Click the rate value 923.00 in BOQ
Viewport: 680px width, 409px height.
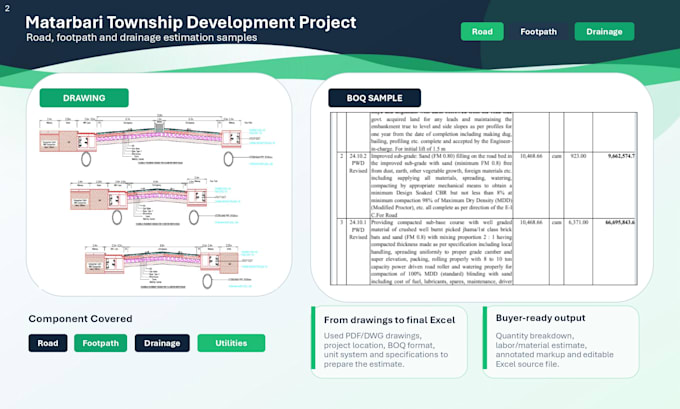[578, 156]
